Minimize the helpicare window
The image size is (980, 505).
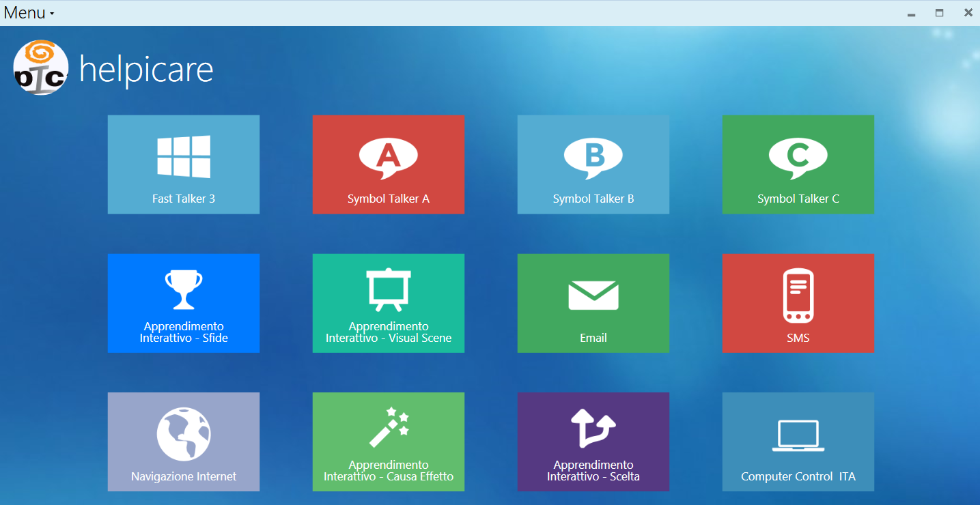(x=910, y=13)
